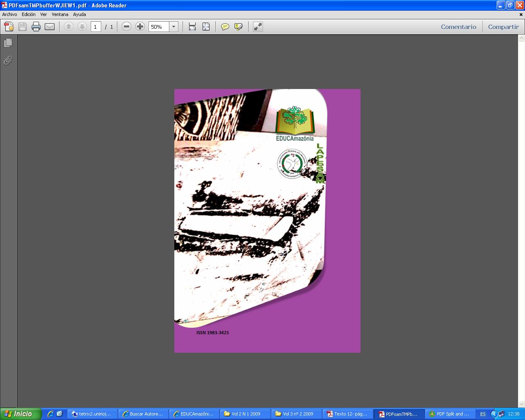525x420 pixels.
Task: Show the attachments panel
Action: pyautogui.click(x=8, y=61)
